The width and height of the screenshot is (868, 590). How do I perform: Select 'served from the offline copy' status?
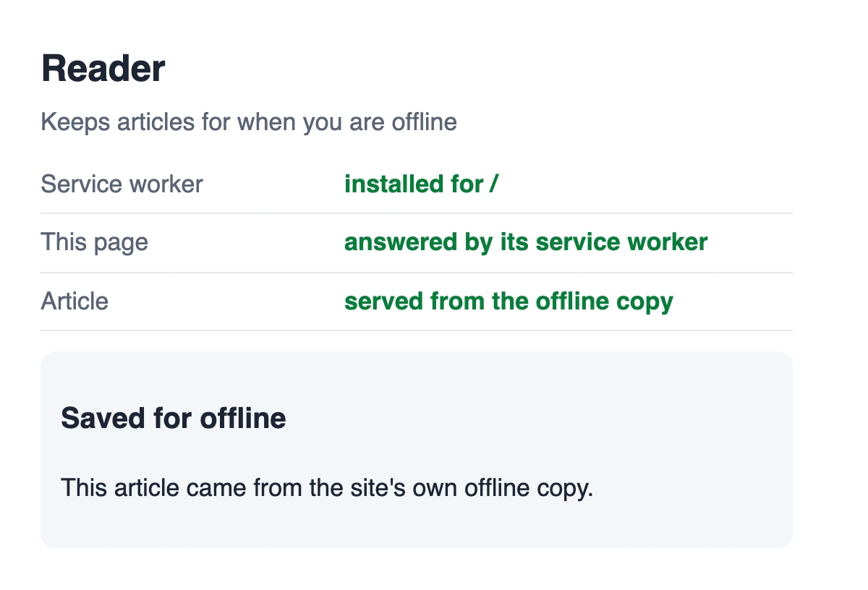[x=509, y=301]
